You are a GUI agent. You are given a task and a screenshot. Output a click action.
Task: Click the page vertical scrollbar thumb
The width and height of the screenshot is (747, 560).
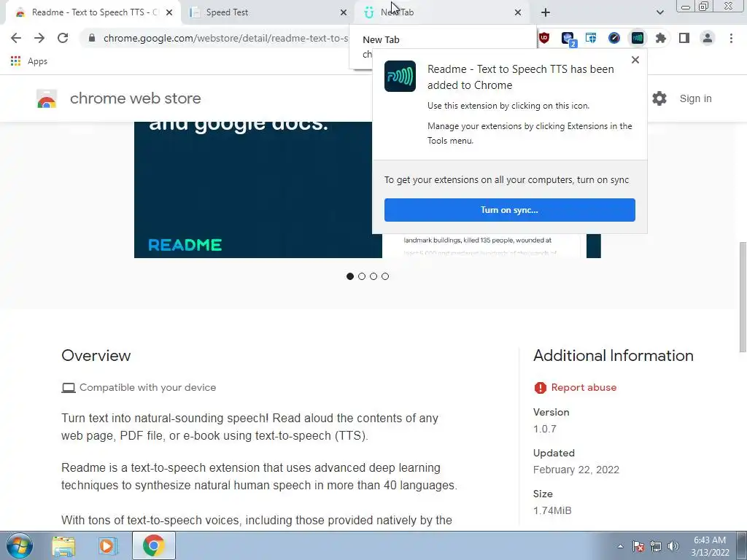(742, 297)
